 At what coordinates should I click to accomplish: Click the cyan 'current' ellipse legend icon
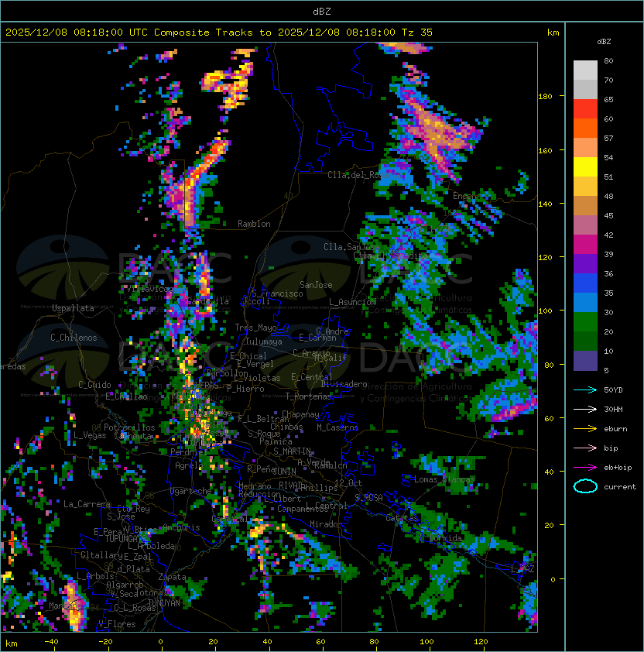pyautogui.click(x=585, y=486)
